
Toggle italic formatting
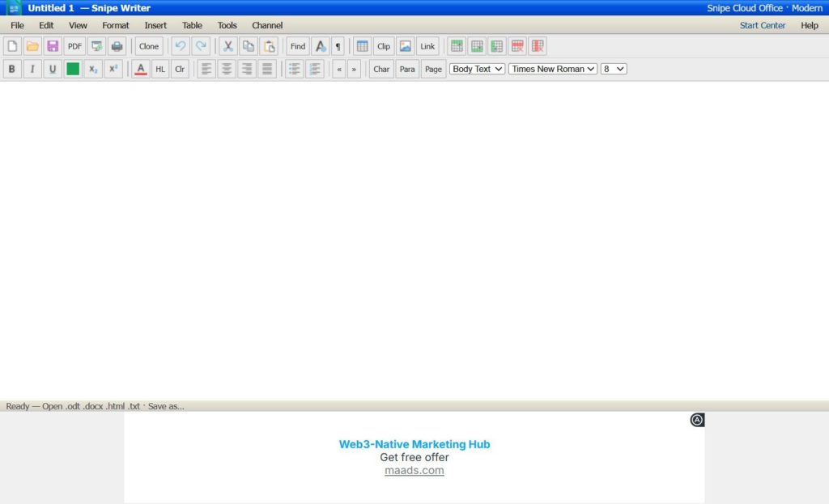tap(32, 69)
